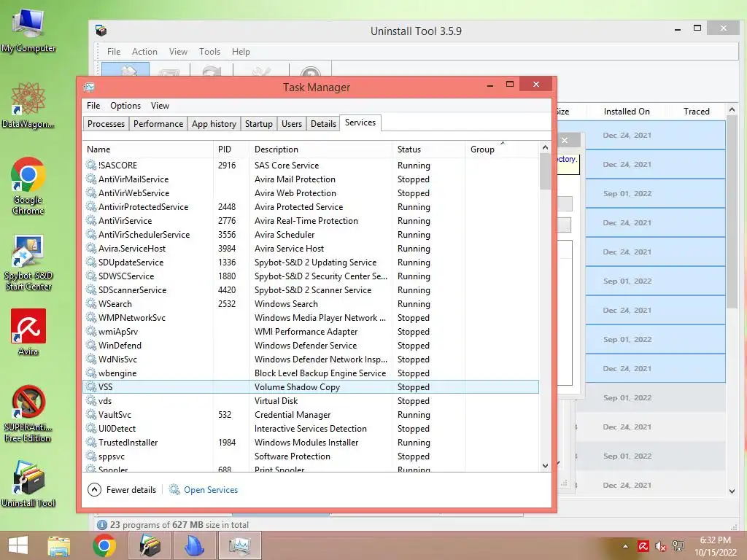The image size is (747, 560).
Task: Launch Avira desktop shortcut
Action: pyautogui.click(x=28, y=332)
